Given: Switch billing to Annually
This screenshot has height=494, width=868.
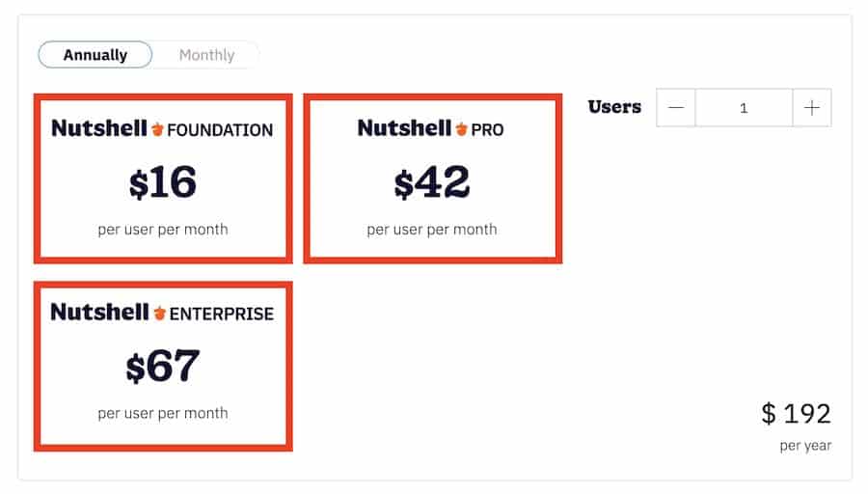Looking at the screenshot, I should [95, 55].
